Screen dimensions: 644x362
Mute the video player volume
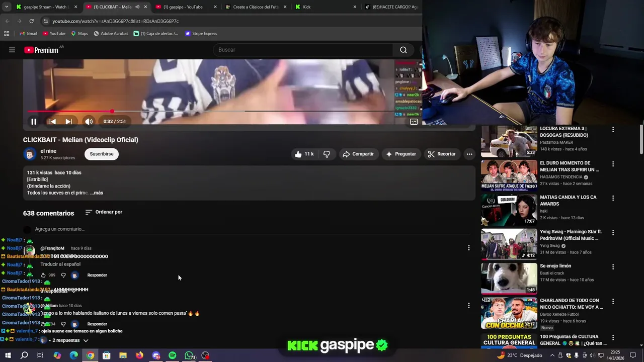(89, 121)
